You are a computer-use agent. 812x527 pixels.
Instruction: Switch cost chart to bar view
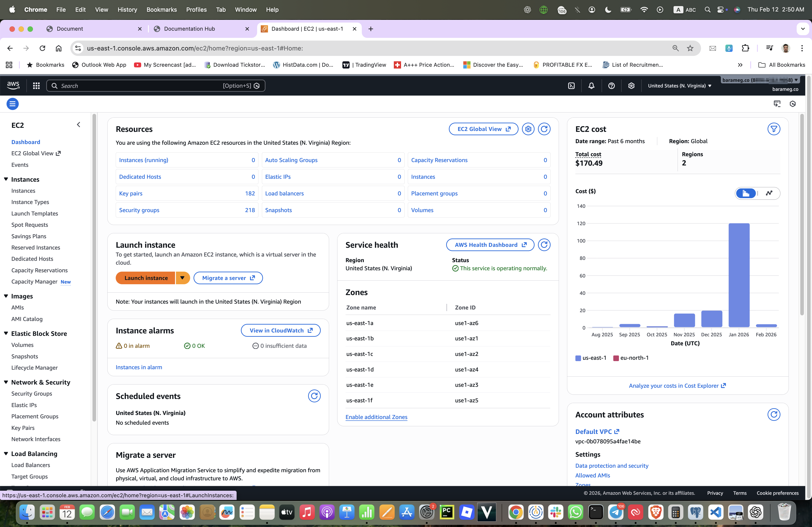(746, 193)
